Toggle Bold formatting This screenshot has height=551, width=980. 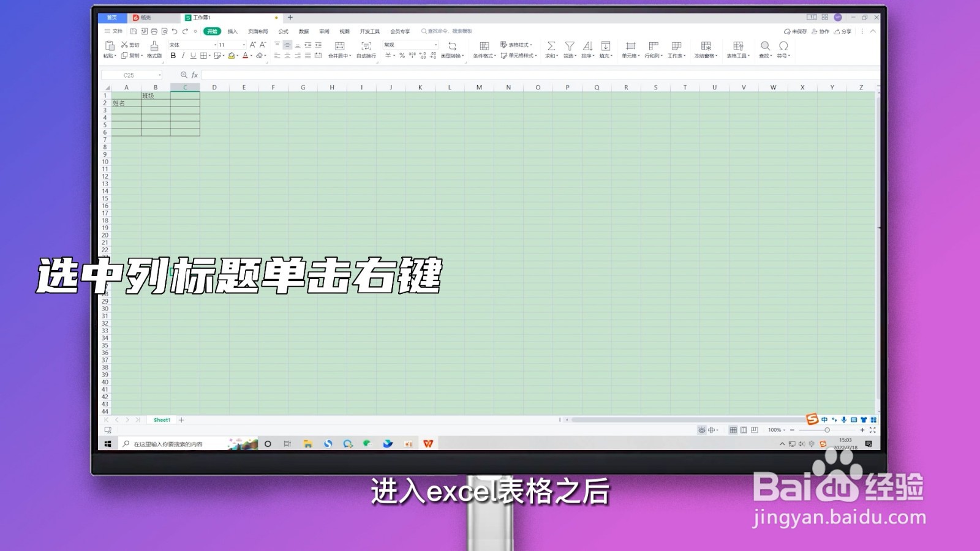tap(173, 55)
